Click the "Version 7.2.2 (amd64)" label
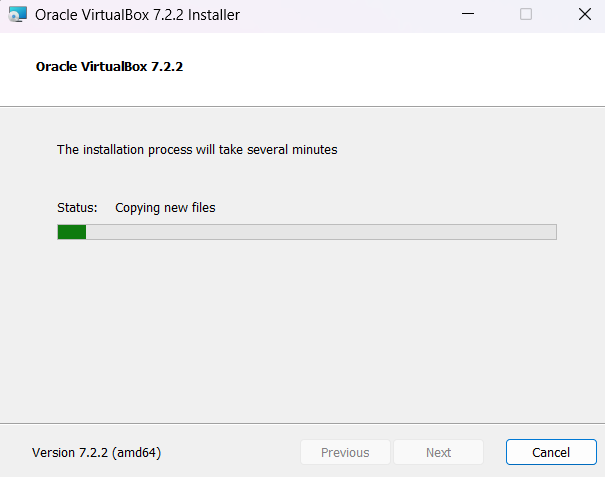This screenshot has height=477, width=605. coord(97,452)
